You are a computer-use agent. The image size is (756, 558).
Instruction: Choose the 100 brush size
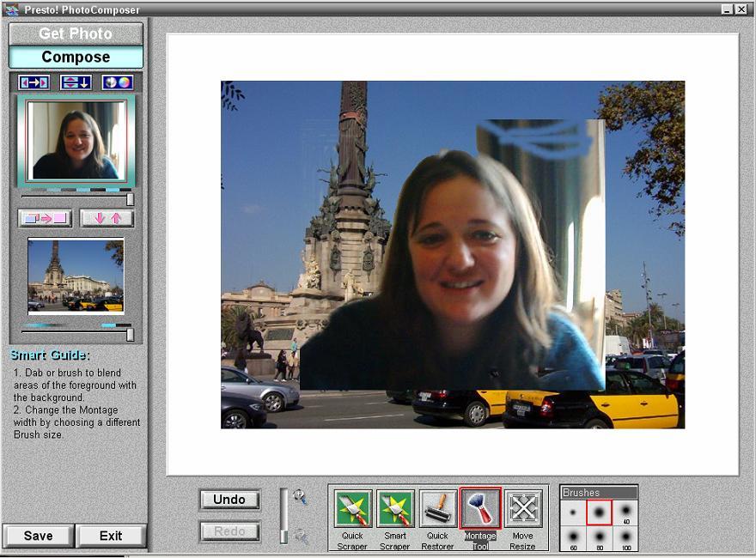point(625,538)
